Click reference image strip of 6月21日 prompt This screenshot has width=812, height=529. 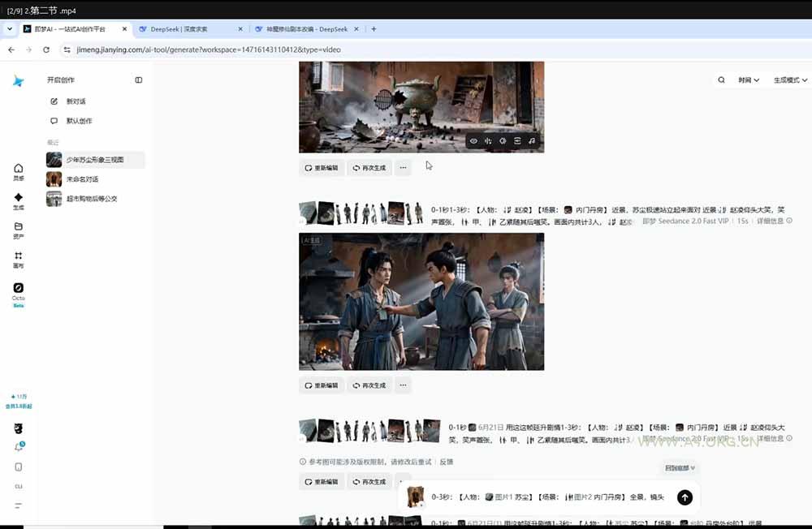click(369, 431)
